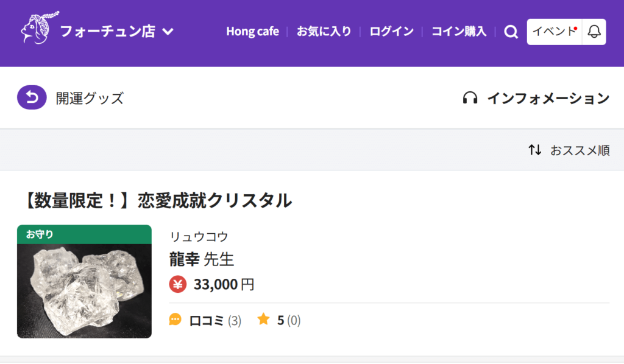The height and width of the screenshot is (364, 624).
Task: Click the fortune teller face logo
Action: pyautogui.click(x=34, y=30)
